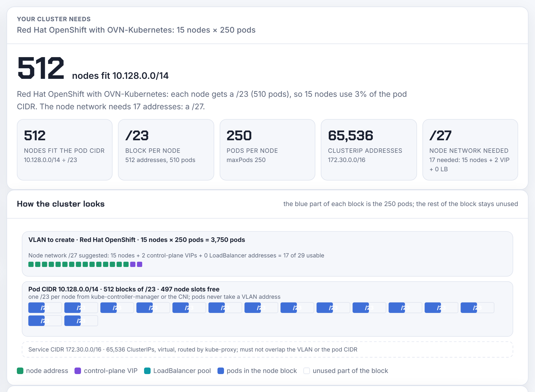Click 'nodes fit 10.128.0.0/14' text
The height and width of the screenshot is (392, 535).
120,76
